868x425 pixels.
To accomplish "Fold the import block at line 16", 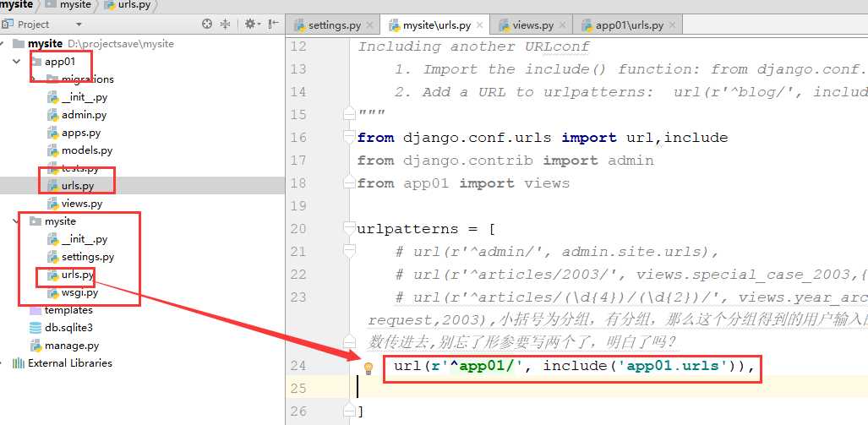I will [349, 137].
